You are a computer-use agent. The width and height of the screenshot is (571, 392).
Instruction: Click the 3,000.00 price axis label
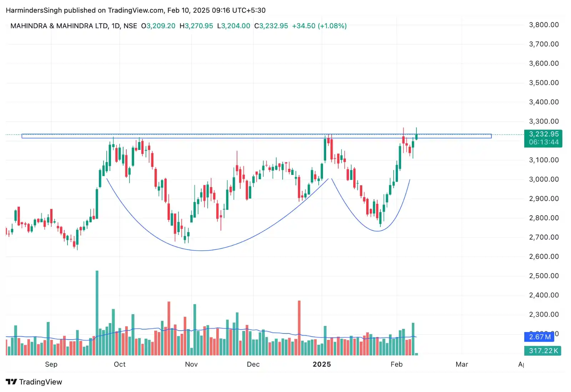(x=544, y=179)
